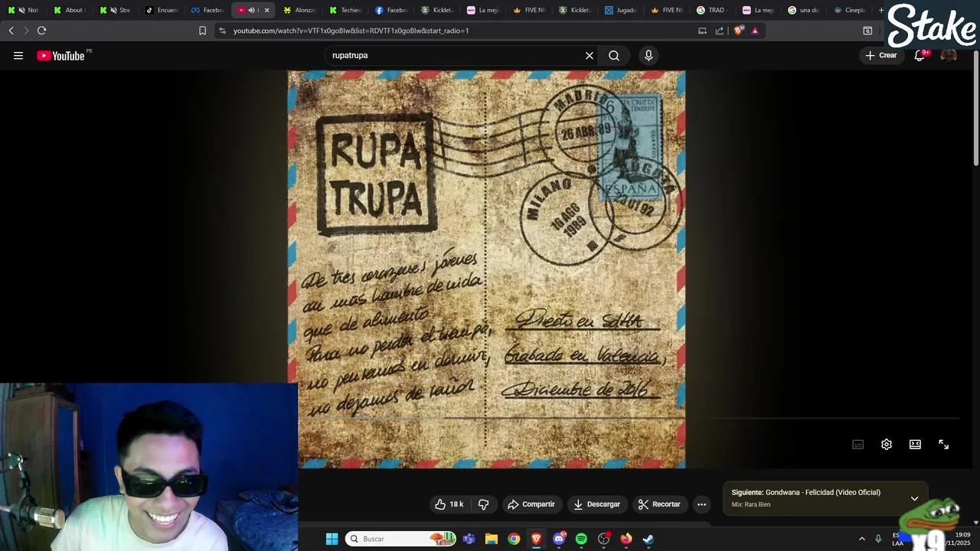Open a new browser tab
The height and width of the screenshot is (551, 980).
pos(881,10)
